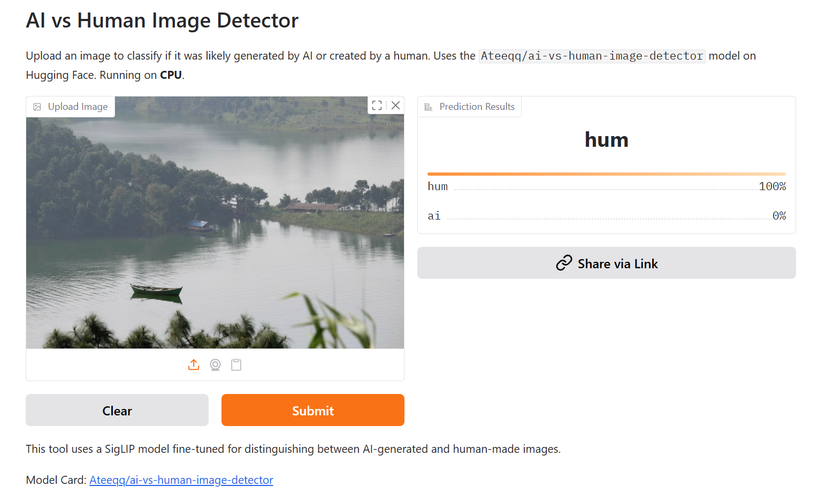Select the "ai" row label in results
Viewport: 825px width, 491px height.
(434, 216)
